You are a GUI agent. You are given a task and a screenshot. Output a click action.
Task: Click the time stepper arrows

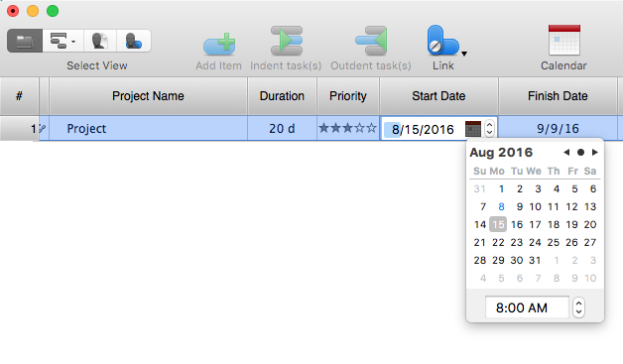tap(579, 307)
